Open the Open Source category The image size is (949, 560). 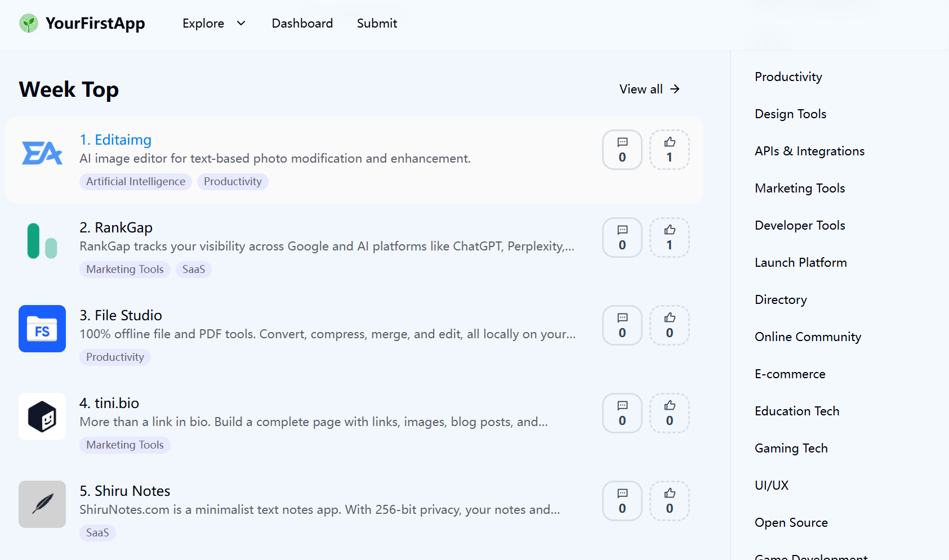pyautogui.click(x=791, y=523)
